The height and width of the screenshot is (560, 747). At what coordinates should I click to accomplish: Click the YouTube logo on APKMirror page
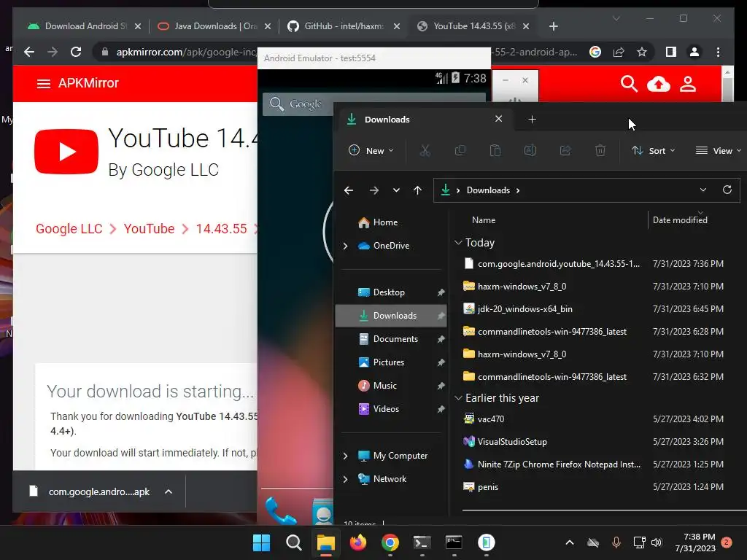tap(66, 152)
